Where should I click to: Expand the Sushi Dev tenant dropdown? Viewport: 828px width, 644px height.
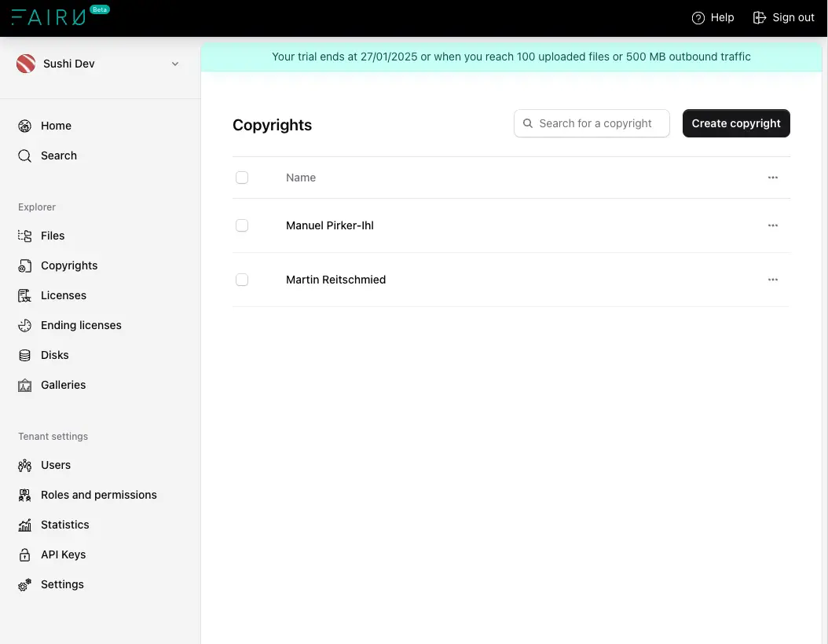click(x=174, y=64)
